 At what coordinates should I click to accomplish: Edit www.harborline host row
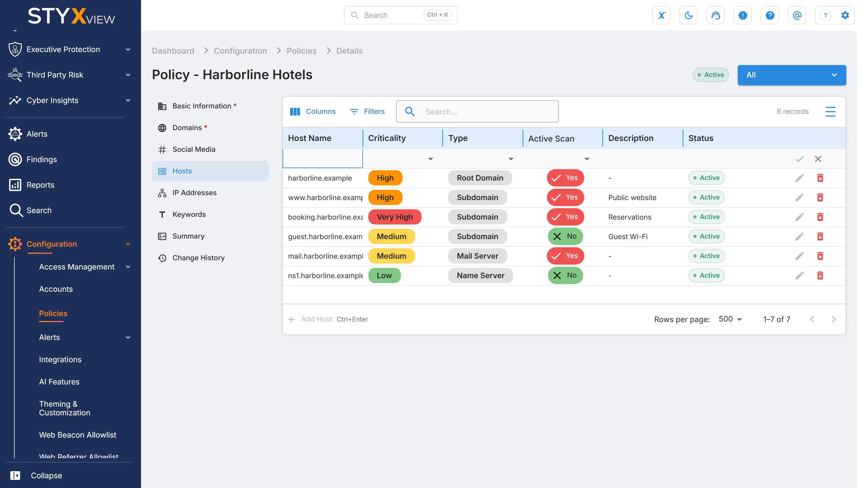click(x=799, y=197)
